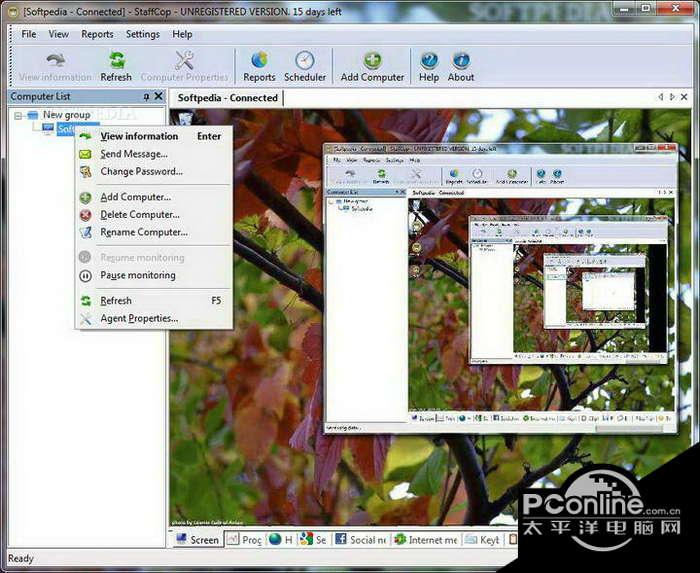
Task: Click the nested StaffCop window in the screenshot
Action: (x=500, y=288)
